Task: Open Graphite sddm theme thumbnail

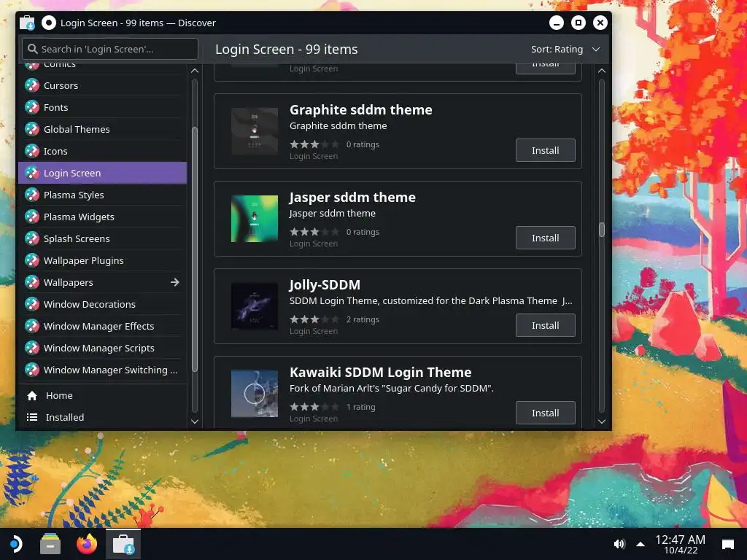Action: pyautogui.click(x=255, y=131)
